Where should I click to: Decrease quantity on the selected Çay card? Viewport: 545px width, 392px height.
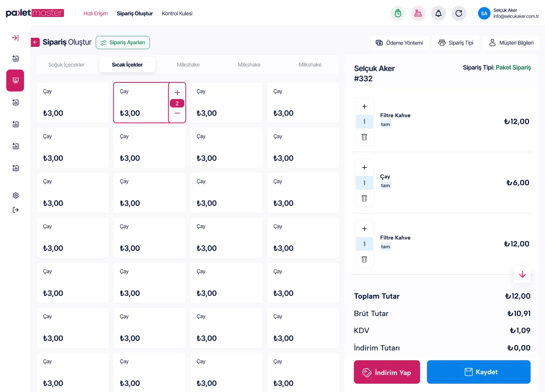point(177,113)
